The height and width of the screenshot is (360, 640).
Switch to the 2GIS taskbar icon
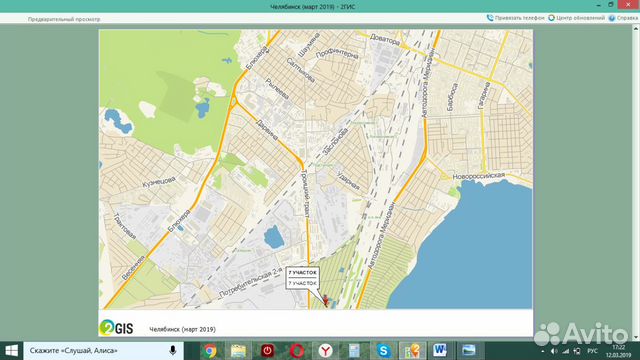point(412,351)
